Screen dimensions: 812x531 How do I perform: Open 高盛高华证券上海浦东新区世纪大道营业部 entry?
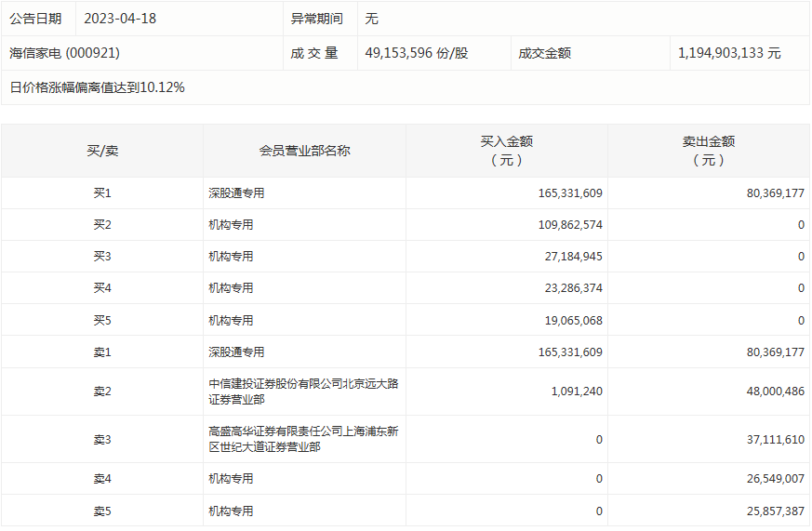(302, 439)
